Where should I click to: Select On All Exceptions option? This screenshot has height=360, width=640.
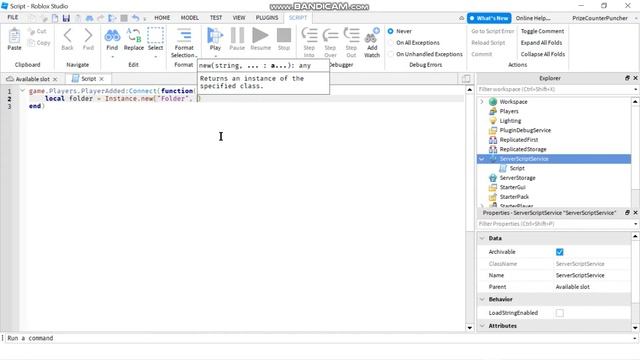click(x=391, y=42)
